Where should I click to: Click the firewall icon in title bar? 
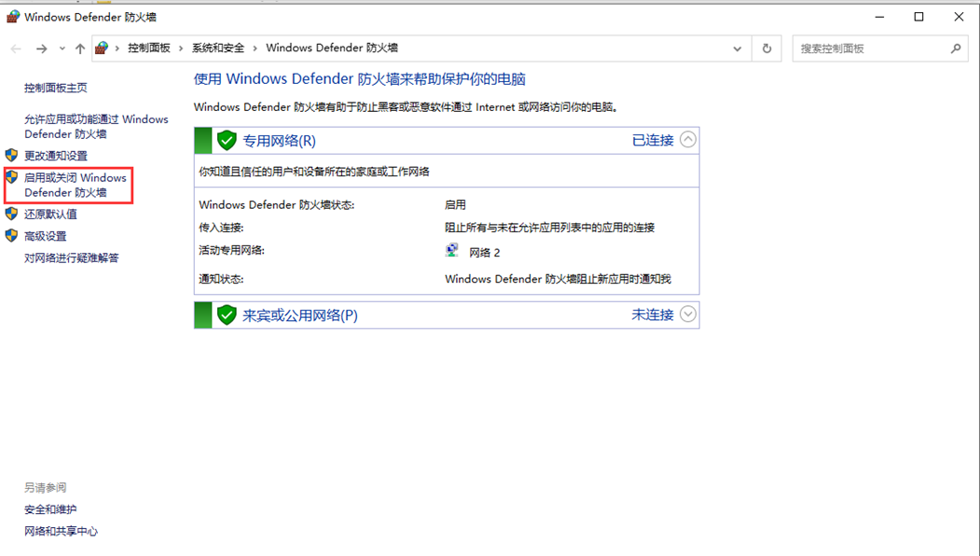click(12, 17)
